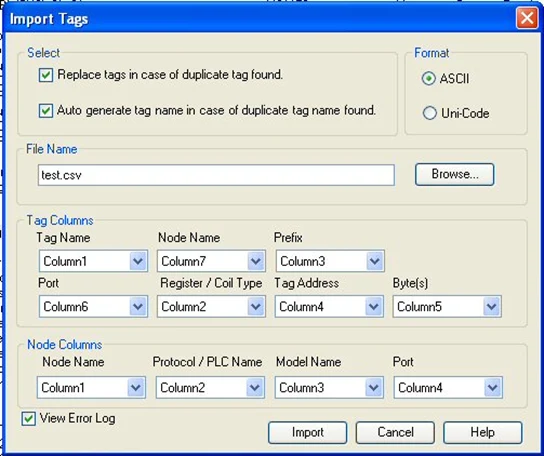
Task: Toggle Replace tags in case of duplicate checkbox
Action: 46,75
